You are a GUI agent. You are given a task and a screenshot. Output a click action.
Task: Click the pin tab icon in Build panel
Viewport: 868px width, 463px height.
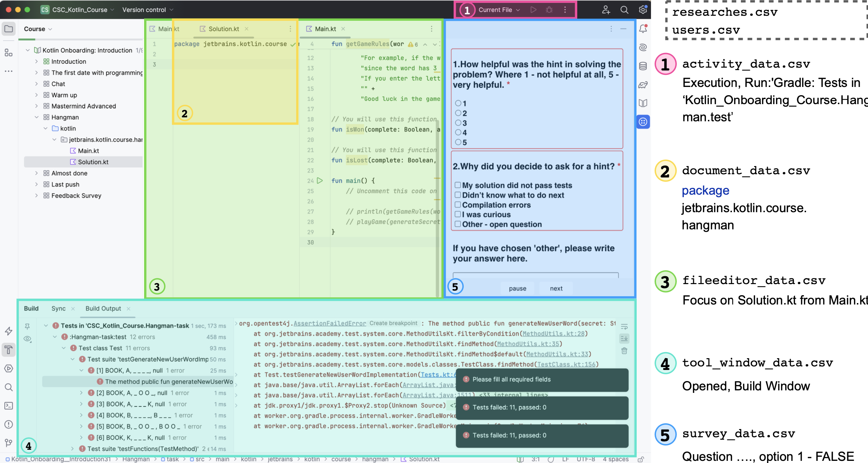click(27, 326)
